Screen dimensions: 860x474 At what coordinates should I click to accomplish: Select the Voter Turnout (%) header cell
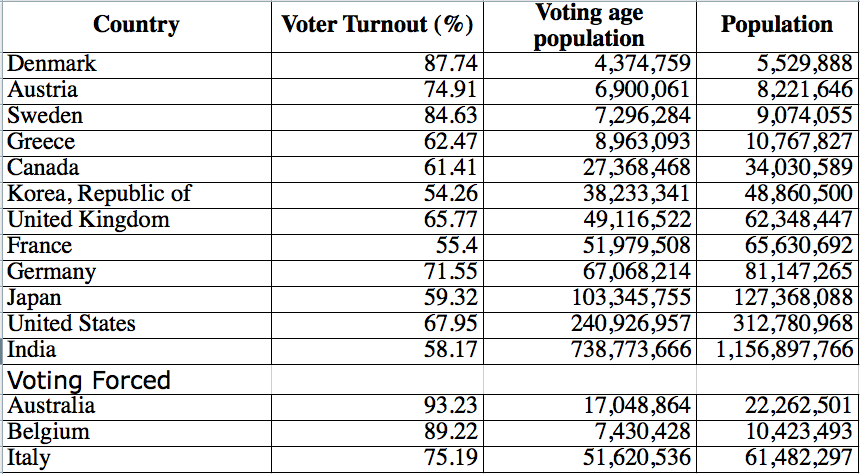(377, 25)
